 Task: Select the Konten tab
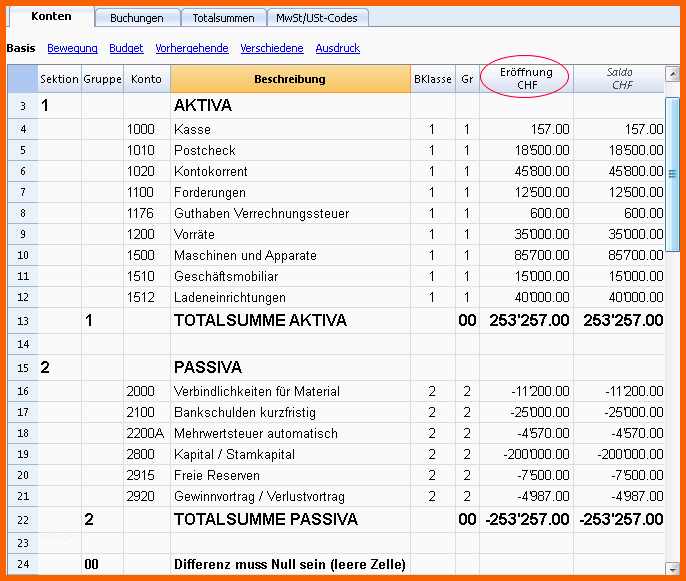tap(51, 17)
